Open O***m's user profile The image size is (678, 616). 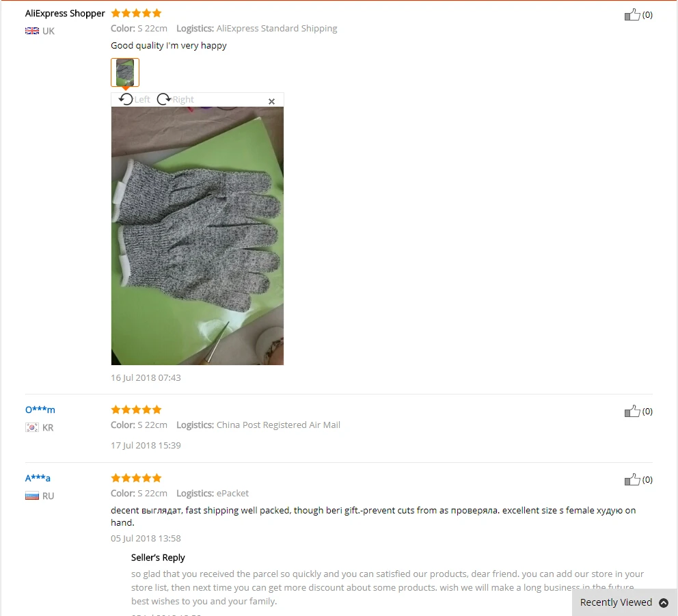40,410
